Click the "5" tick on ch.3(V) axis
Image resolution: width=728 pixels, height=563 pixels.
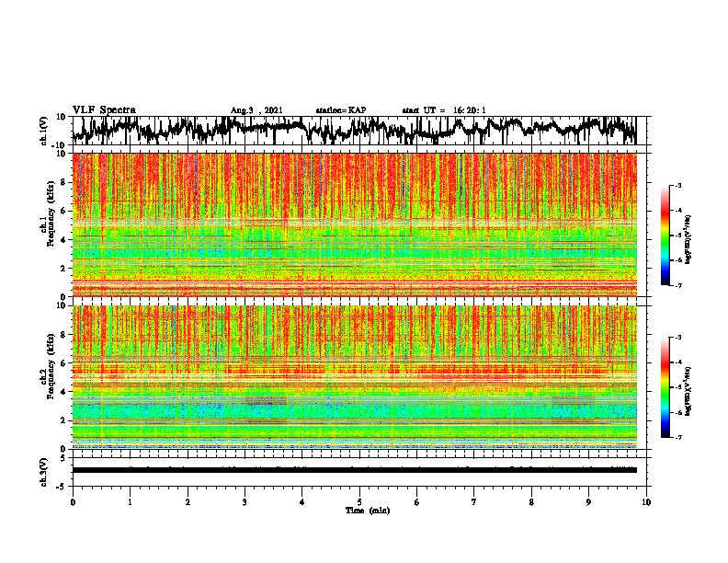click(x=63, y=458)
